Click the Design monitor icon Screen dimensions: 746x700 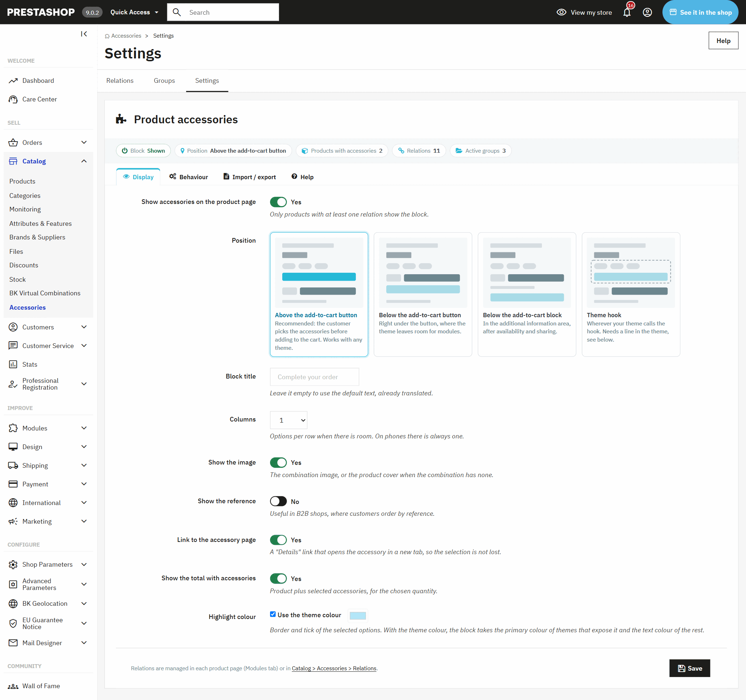pos(13,447)
